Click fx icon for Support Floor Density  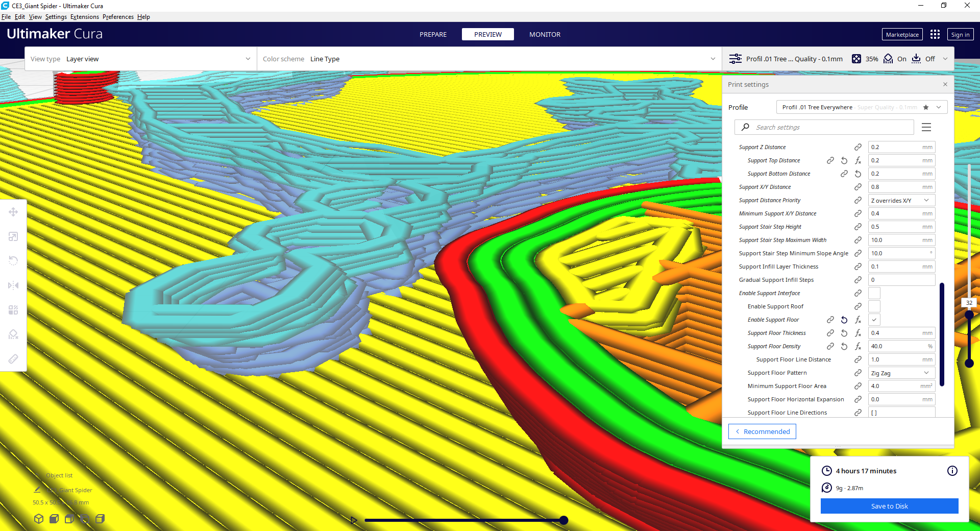858,346
